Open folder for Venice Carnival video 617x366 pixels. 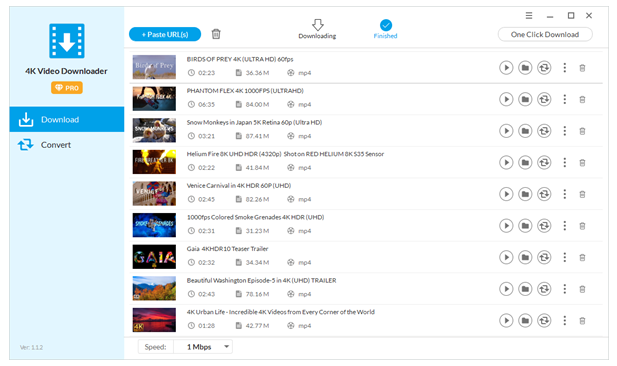tap(525, 194)
